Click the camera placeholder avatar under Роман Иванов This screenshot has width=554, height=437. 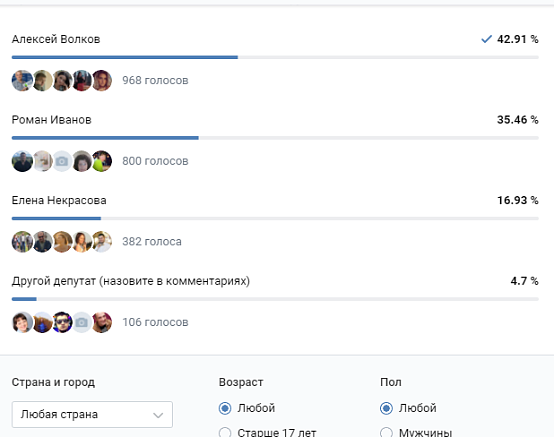click(x=62, y=161)
